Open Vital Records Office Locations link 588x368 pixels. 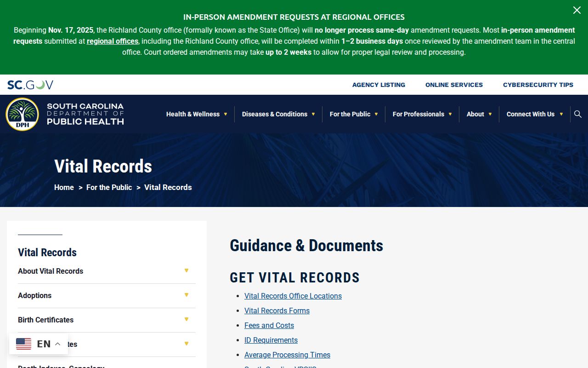coord(293,296)
